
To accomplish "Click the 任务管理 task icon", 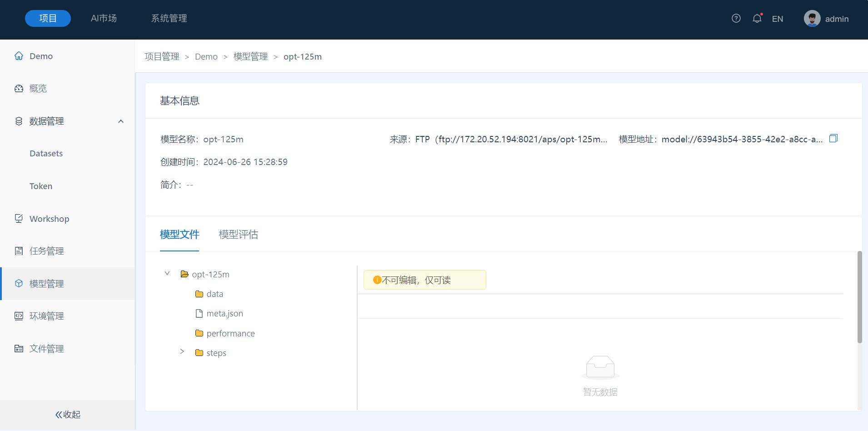I will [19, 251].
